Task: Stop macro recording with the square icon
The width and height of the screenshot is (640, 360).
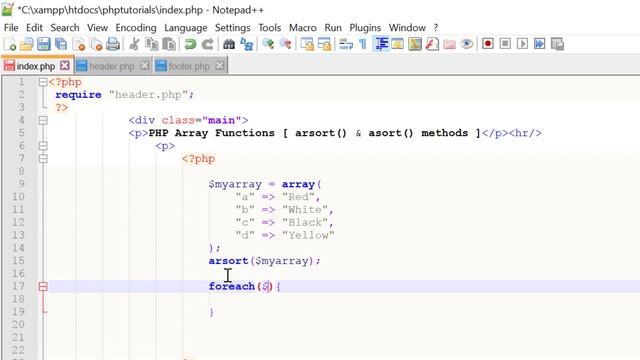Action: click(505, 44)
